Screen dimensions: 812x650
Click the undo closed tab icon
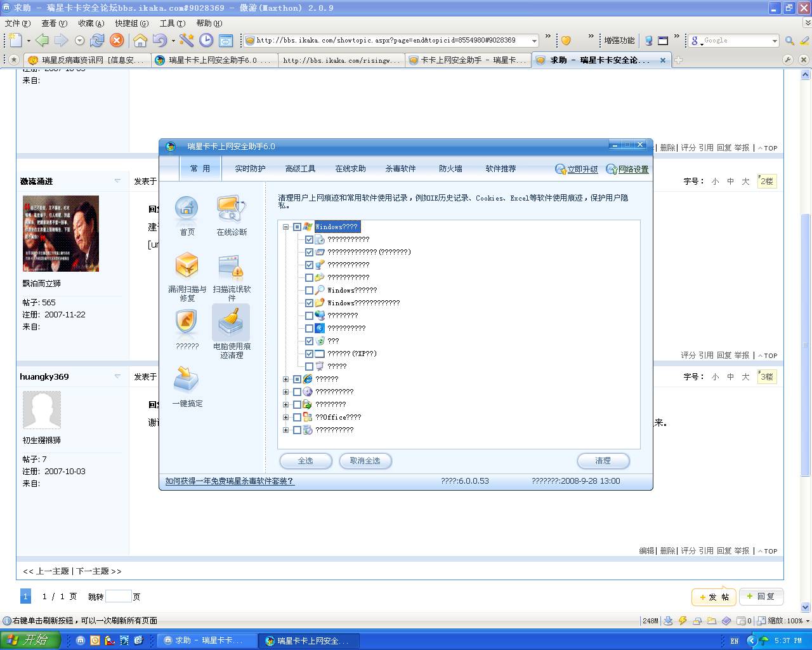coord(159,40)
